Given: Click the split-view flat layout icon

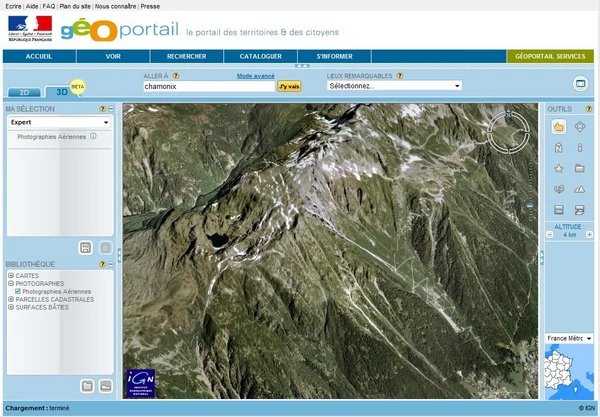Looking at the screenshot, I should (x=559, y=210).
